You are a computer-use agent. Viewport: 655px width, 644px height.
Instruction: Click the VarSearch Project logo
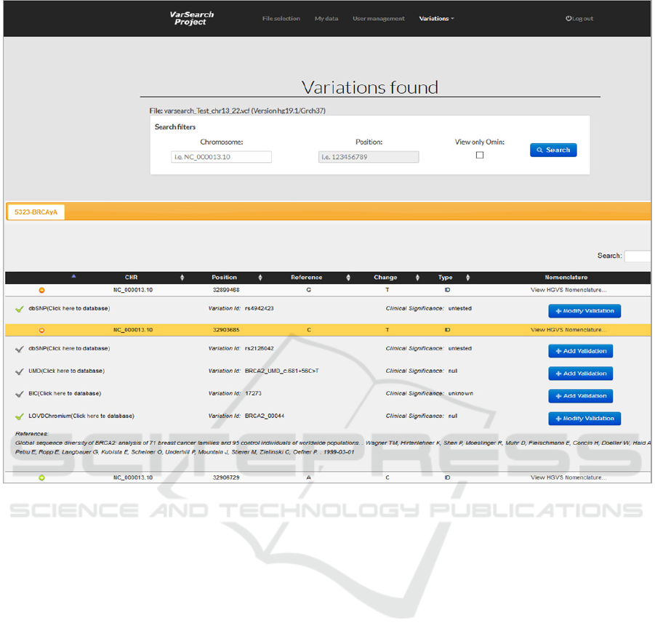pyautogui.click(x=191, y=18)
